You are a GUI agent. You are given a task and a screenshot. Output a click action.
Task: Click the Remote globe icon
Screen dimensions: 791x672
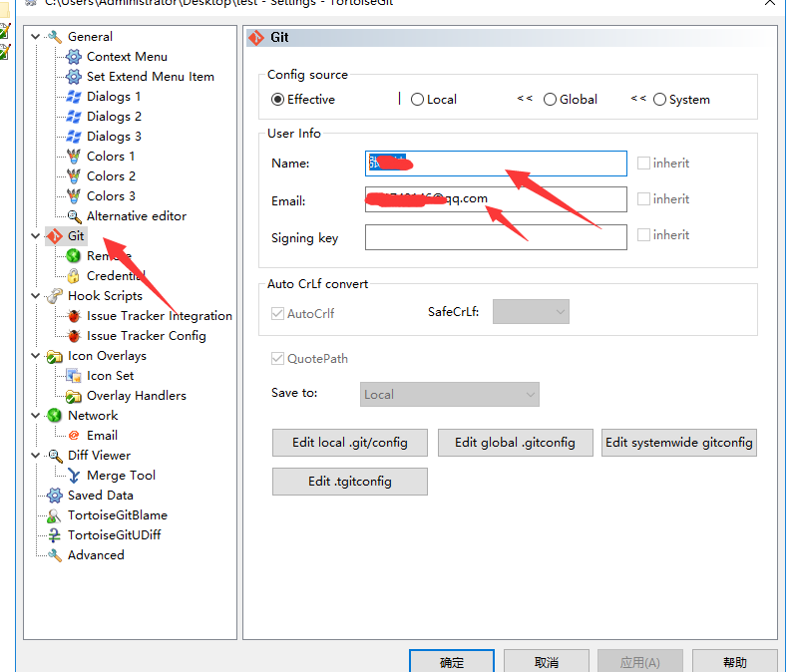(x=74, y=256)
